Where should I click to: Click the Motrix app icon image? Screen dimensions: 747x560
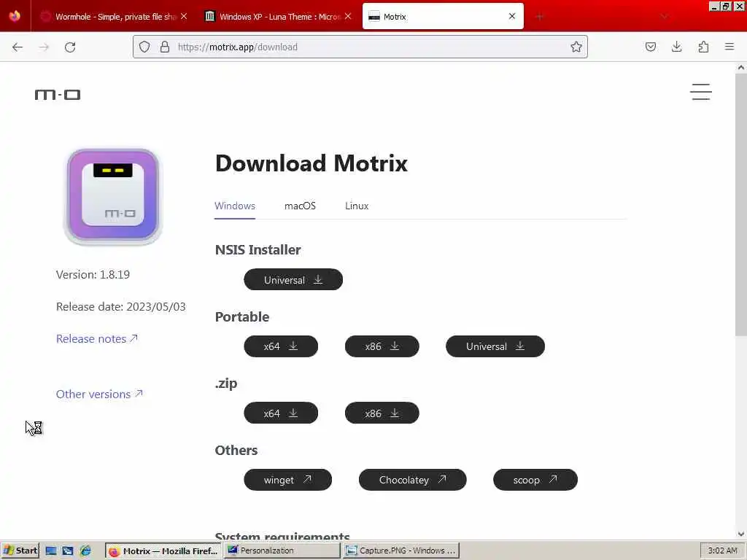pos(113,197)
